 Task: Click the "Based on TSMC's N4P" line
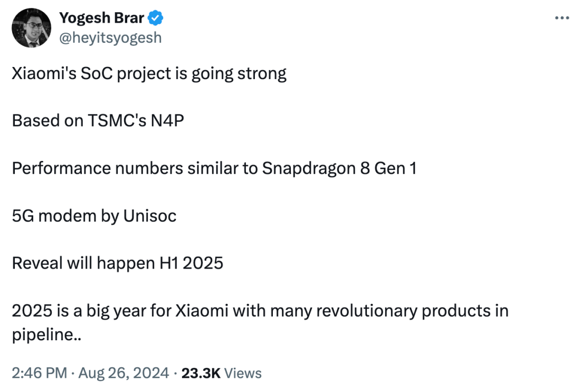point(98,121)
